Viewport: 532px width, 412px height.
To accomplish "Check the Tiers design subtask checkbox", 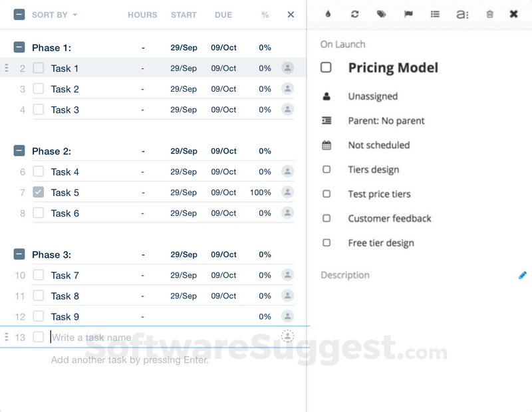I will pyautogui.click(x=327, y=169).
